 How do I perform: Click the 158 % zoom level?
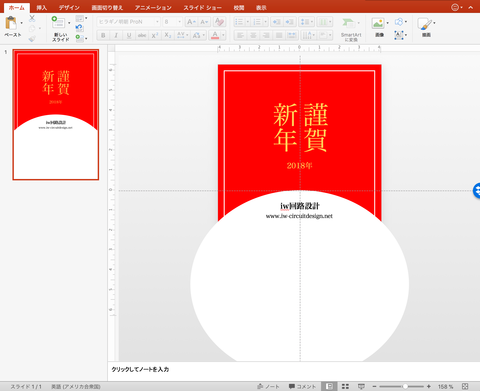pos(446,386)
